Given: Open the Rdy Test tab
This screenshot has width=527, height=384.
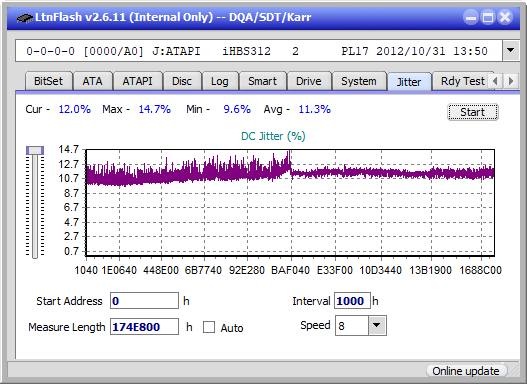Looking at the screenshot, I should [462, 81].
